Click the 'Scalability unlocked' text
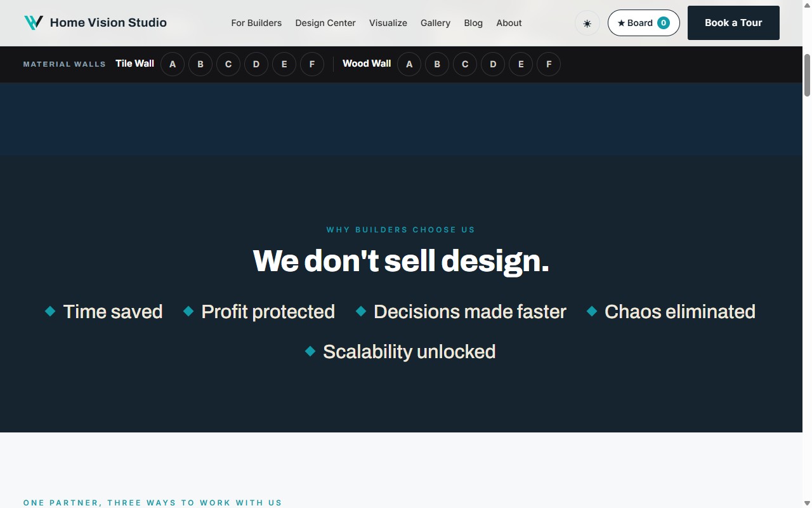812x508 pixels. (409, 352)
